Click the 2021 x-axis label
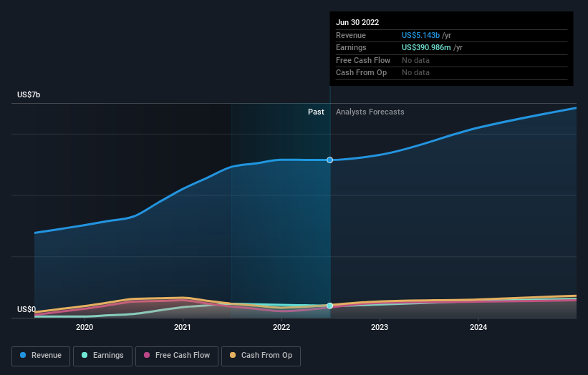This screenshot has height=375, width=588. click(182, 327)
